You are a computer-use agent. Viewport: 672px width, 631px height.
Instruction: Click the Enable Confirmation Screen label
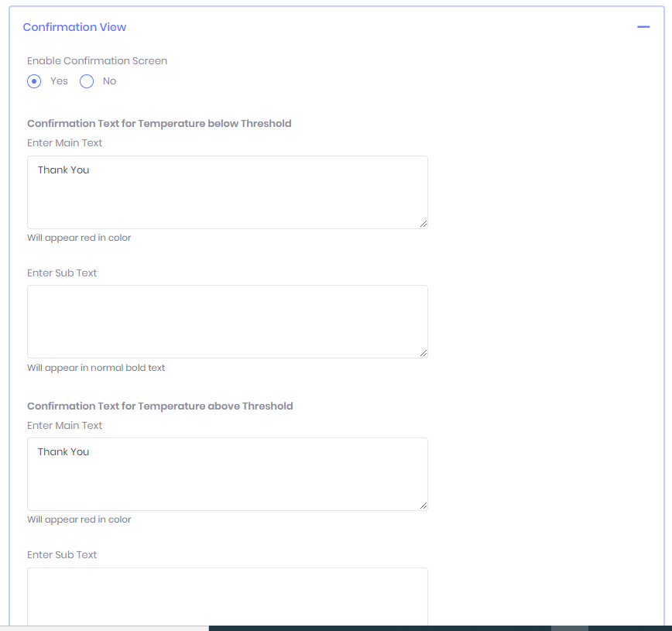click(x=97, y=60)
